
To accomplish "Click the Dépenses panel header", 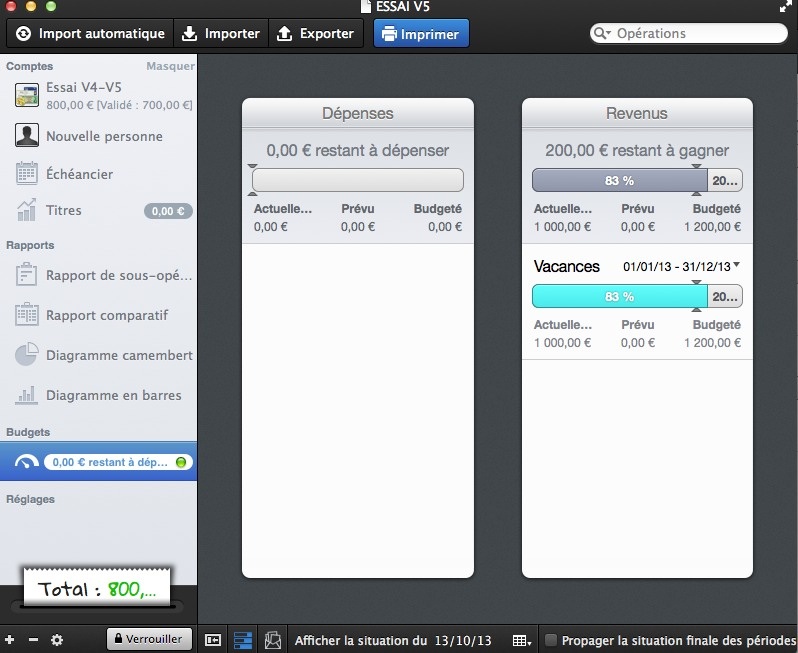I will (358, 113).
